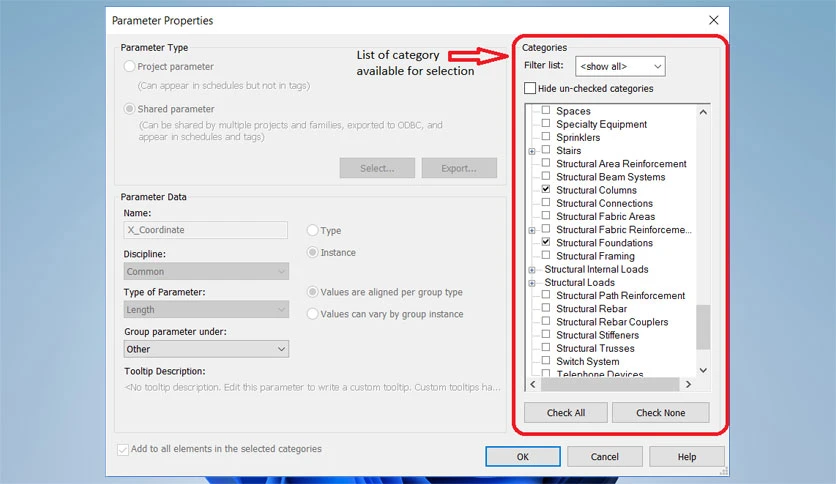Choose Values are aligned per group type

(312, 292)
